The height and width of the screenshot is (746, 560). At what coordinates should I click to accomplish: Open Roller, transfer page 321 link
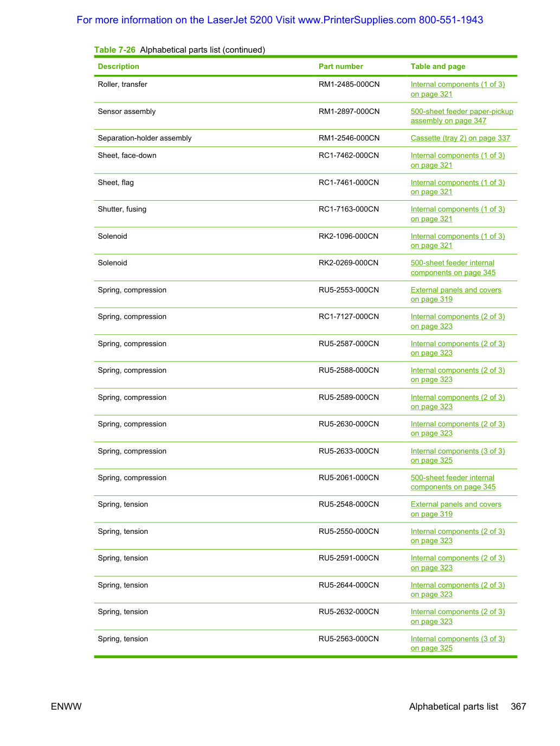pyautogui.click(x=458, y=89)
